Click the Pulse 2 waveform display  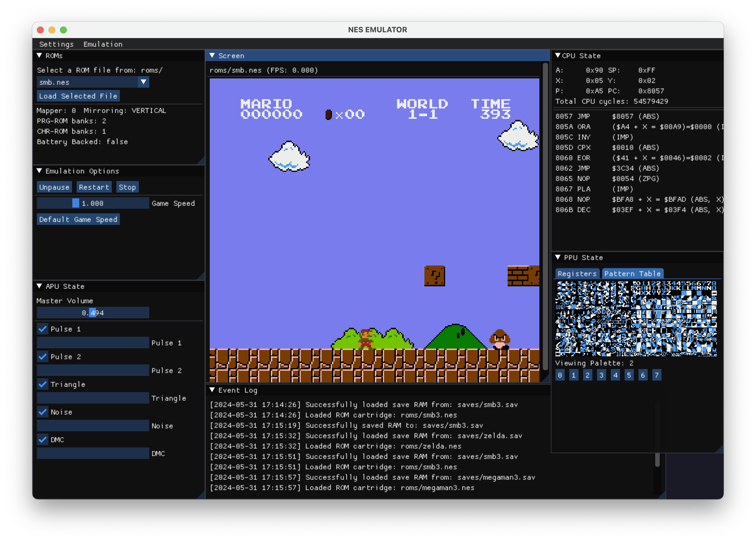[x=93, y=370]
